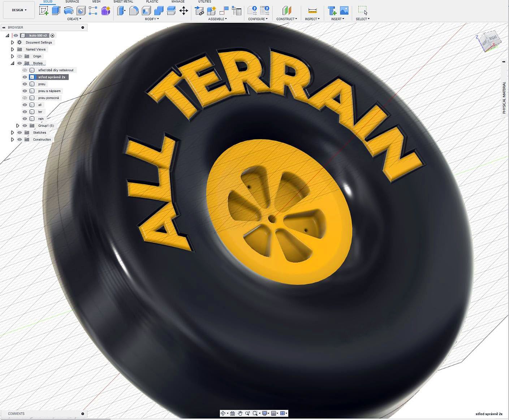The height and width of the screenshot is (420, 509).
Task: Open the Insert Canvas image icon
Action: [344, 10]
